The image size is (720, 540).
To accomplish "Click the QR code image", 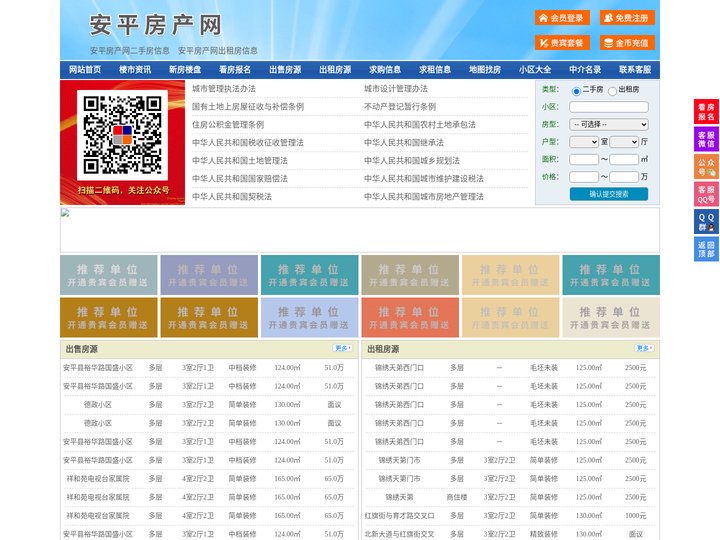I will click(x=122, y=135).
